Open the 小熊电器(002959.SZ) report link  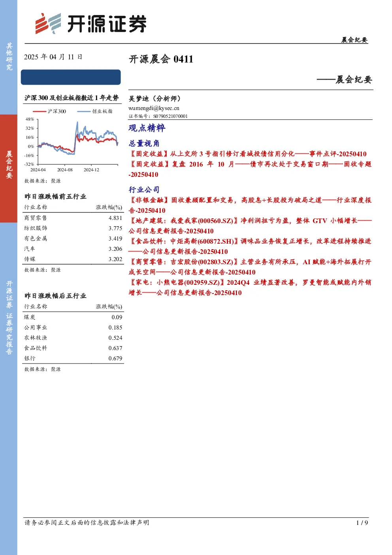[250, 288]
